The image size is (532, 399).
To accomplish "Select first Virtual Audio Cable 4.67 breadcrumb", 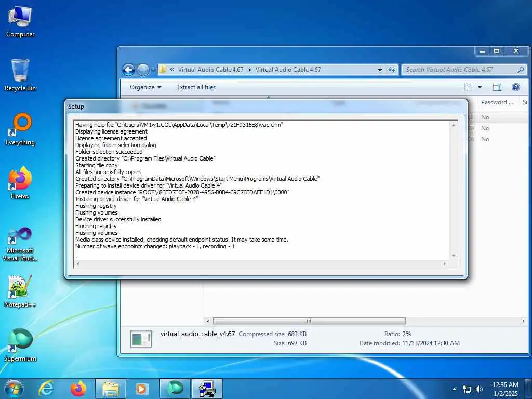I will pos(211,70).
